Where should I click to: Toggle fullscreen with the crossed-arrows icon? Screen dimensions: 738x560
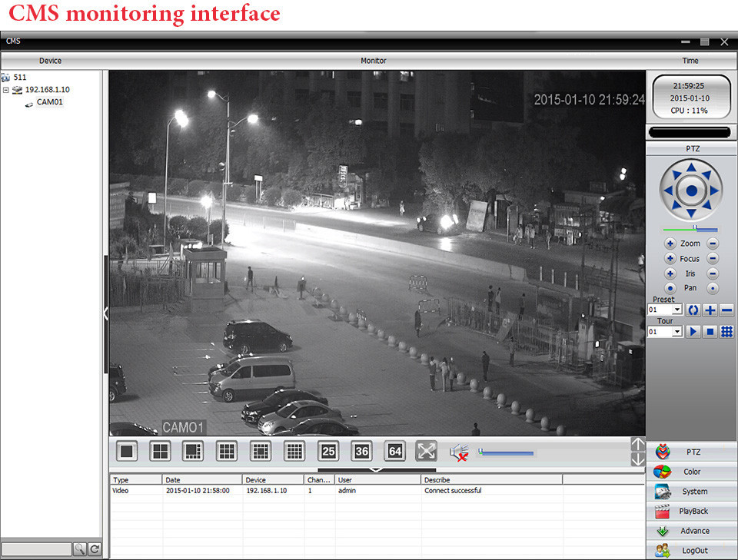tap(426, 451)
